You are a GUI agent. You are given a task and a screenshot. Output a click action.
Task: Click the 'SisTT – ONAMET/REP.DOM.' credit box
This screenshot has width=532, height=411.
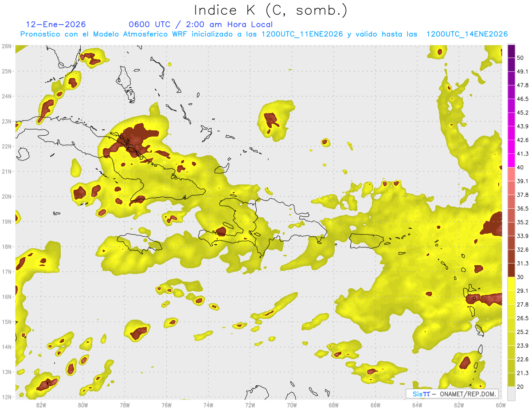(452, 394)
